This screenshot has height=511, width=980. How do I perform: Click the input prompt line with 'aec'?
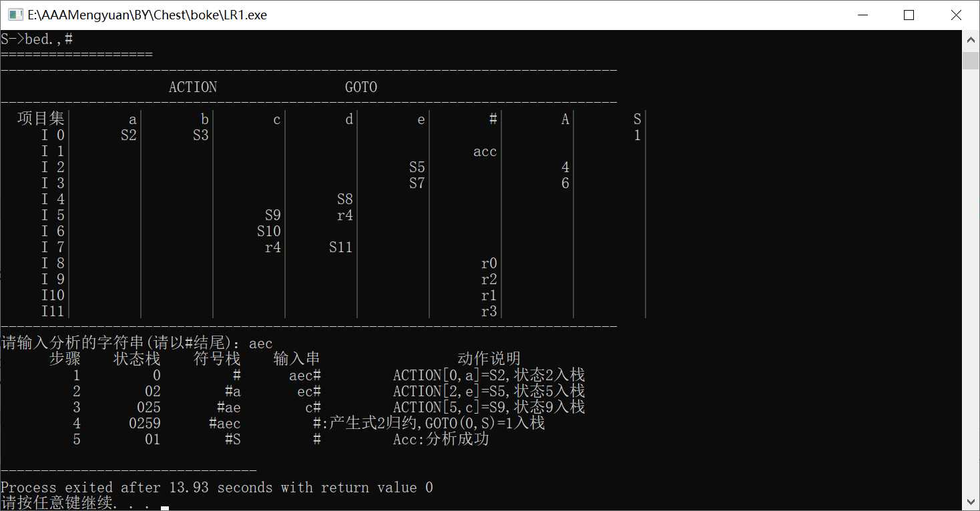click(x=137, y=344)
